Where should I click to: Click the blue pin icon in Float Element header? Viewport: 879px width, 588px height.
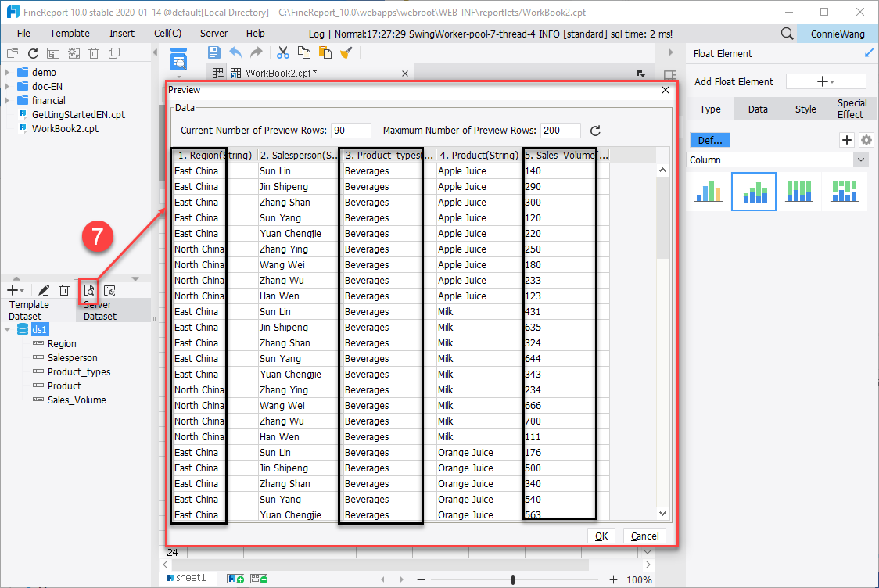[868, 52]
